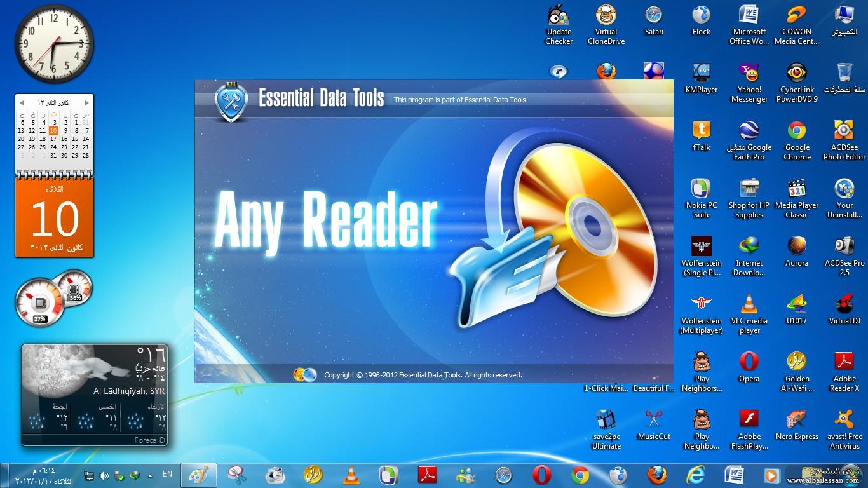Open avast! Free Antivirus desktop icon

(x=844, y=430)
